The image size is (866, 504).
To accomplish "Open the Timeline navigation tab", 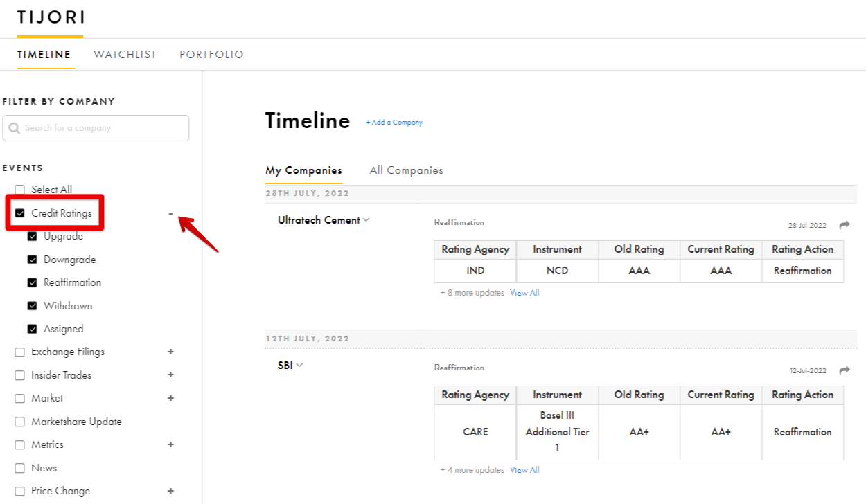I will click(44, 54).
